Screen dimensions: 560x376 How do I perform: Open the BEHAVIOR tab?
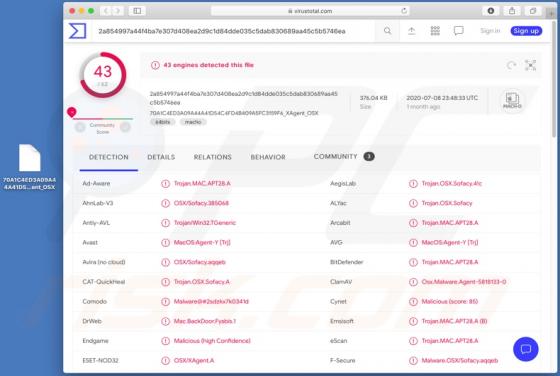[x=268, y=157]
